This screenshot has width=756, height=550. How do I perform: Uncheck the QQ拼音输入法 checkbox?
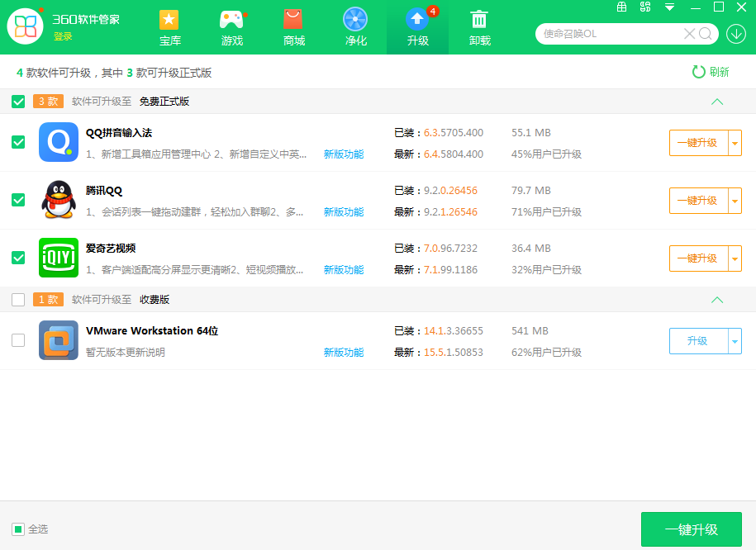[18, 142]
